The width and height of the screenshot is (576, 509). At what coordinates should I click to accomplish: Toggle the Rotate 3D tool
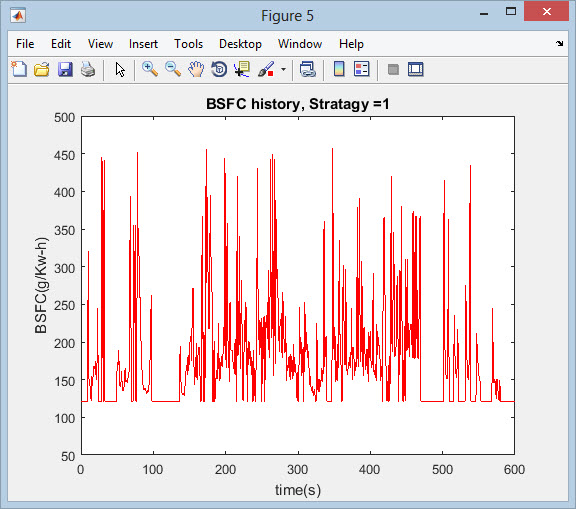[219, 69]
